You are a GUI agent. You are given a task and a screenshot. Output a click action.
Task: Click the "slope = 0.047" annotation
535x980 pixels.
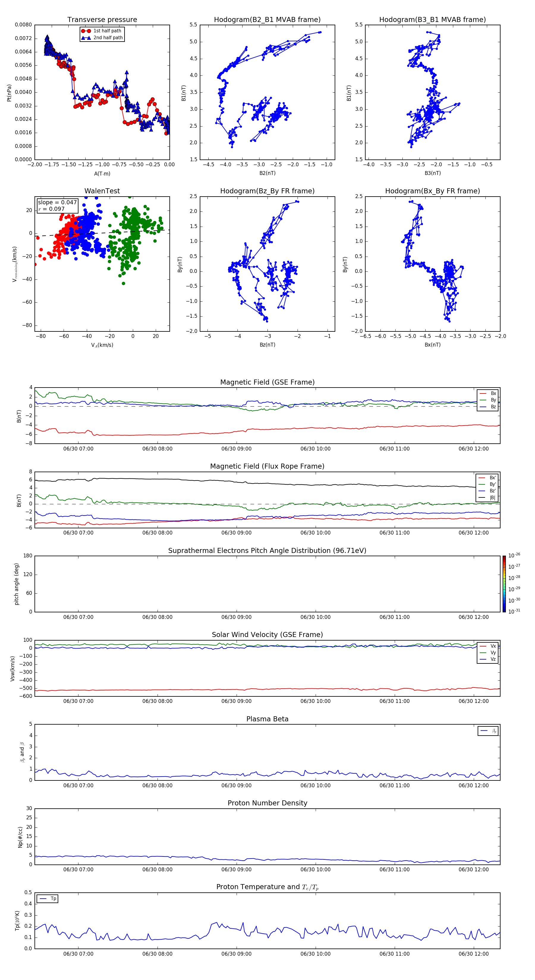[x=57, y=203]
